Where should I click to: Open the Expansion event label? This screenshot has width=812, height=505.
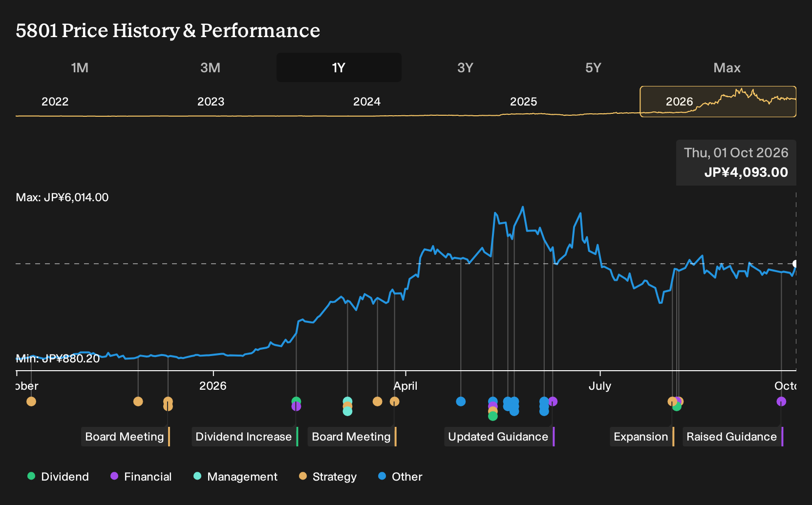(x=642, y=437)
